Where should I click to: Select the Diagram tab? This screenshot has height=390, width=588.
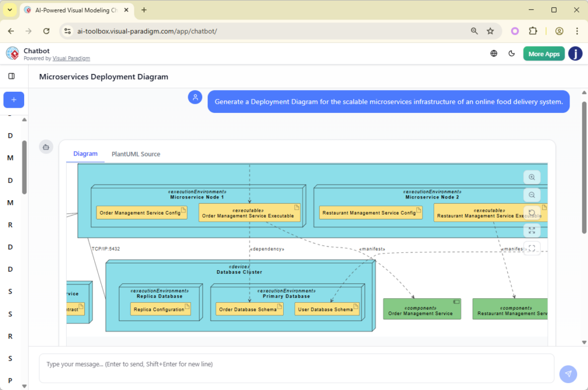pos(85,154)
